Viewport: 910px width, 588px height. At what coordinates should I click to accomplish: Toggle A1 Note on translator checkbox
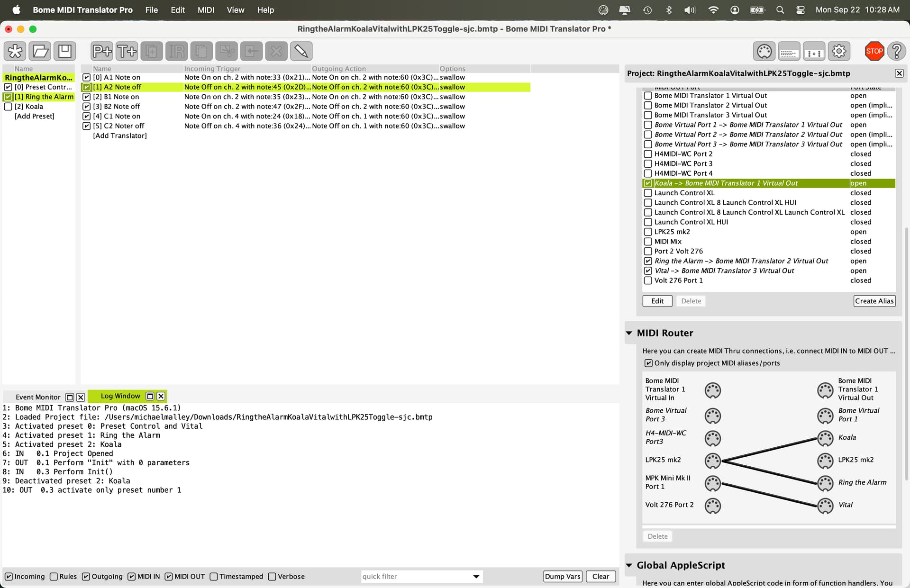click(86, 77)
